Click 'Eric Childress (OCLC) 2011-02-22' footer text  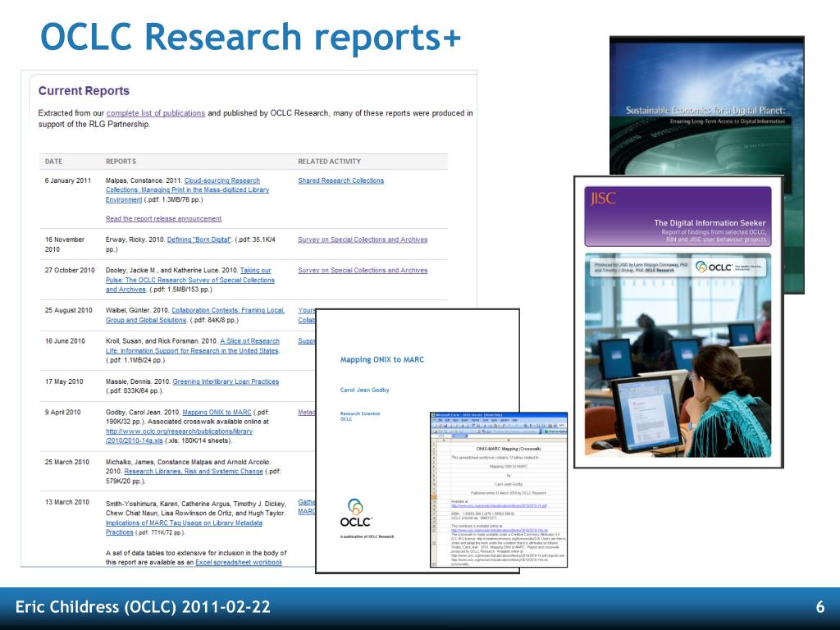[x=143, y=606]
